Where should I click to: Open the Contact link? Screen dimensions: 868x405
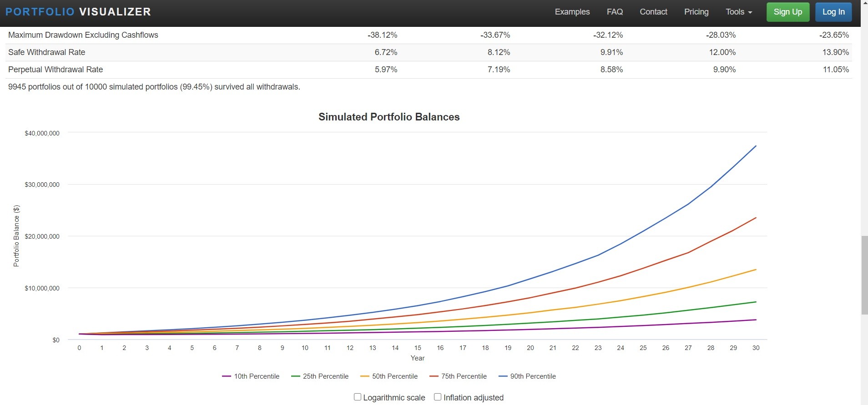click(x=653, y=12)
